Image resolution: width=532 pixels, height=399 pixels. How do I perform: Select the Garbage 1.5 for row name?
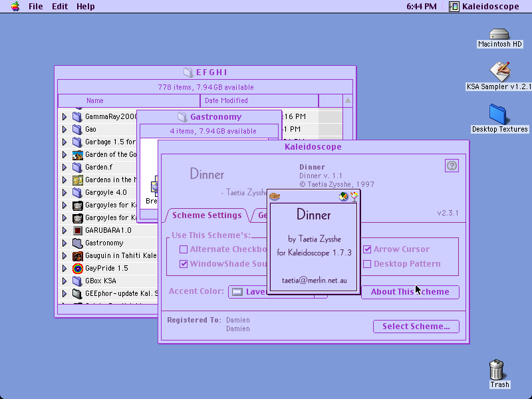110,142
